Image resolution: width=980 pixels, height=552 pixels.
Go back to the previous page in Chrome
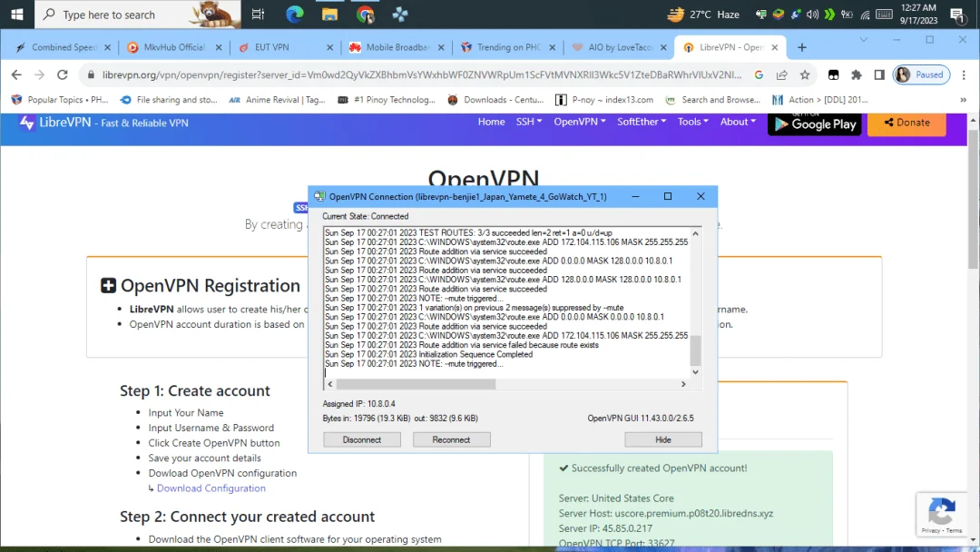(16, 74)
